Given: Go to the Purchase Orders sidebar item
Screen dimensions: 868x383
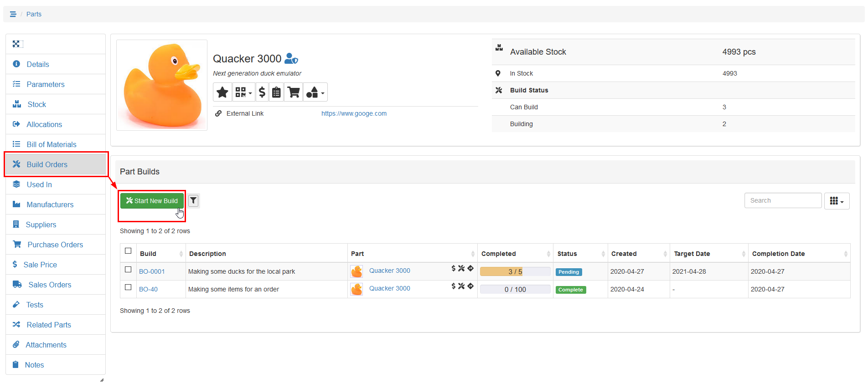Looking at the screenshot, I should tap(55, 245).
